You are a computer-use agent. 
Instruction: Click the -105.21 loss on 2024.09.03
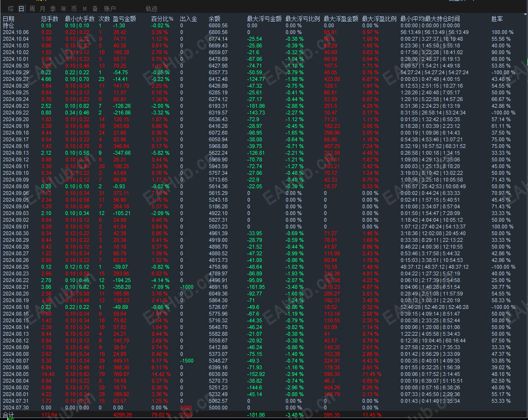click(x=122, y=214)
